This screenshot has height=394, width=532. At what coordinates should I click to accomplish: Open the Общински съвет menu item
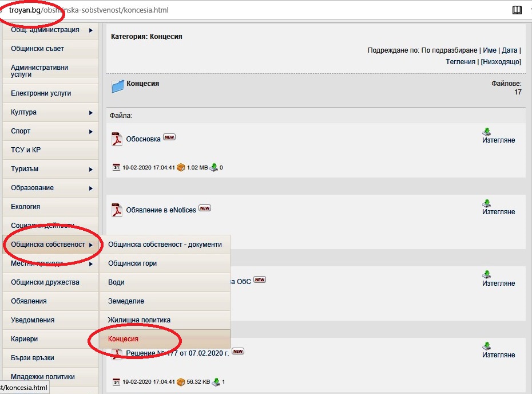tap(50, 49)
